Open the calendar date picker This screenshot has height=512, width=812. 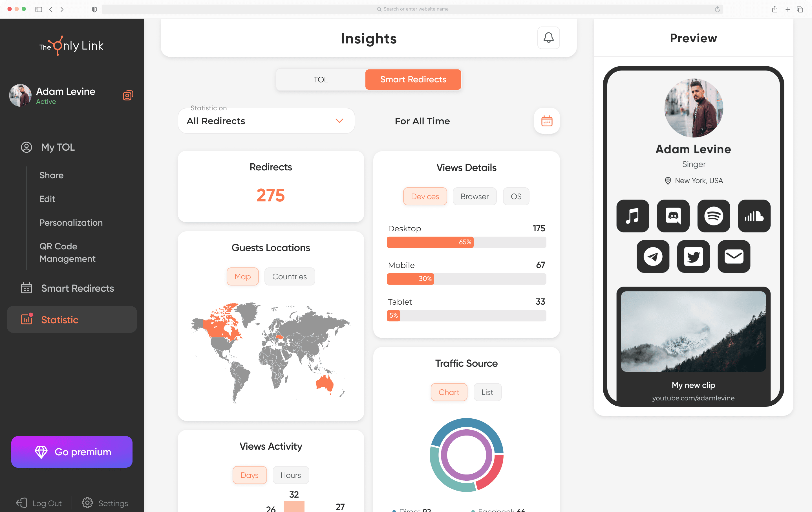tap(547, 121)
